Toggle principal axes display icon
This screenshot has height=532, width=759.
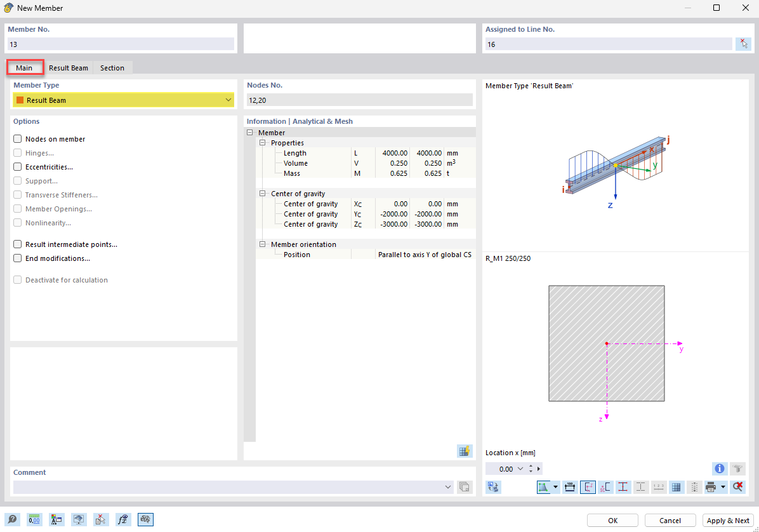[588, 487]
